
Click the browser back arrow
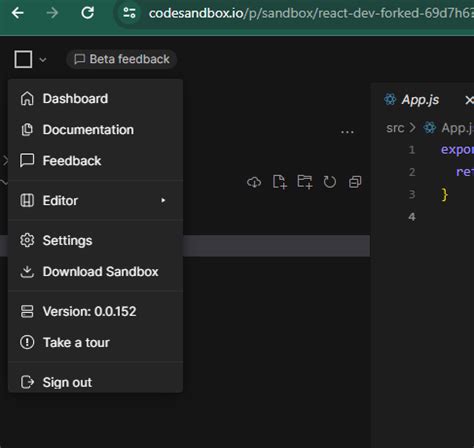point(18,13)
